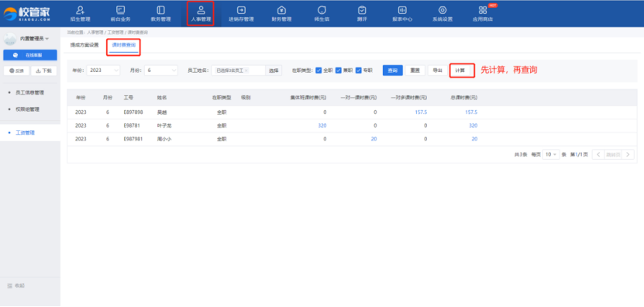Open 应用商店 module icon
The width and height of the screenshot is (644, 307).
click(483, 10)
